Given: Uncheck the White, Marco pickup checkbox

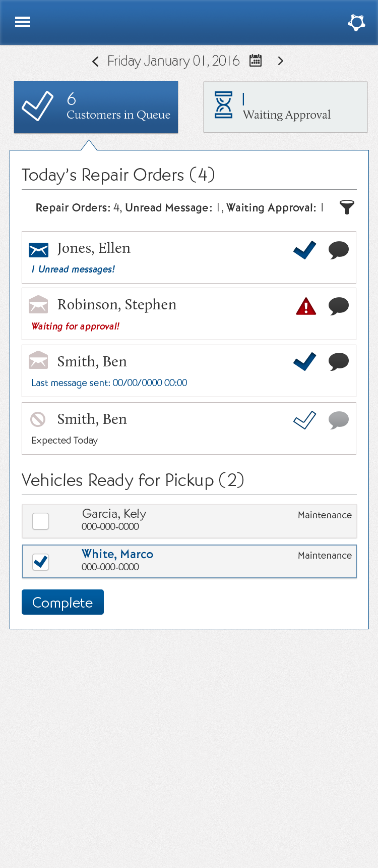Looking at the screenshot, I should click(x=40, y=562).
